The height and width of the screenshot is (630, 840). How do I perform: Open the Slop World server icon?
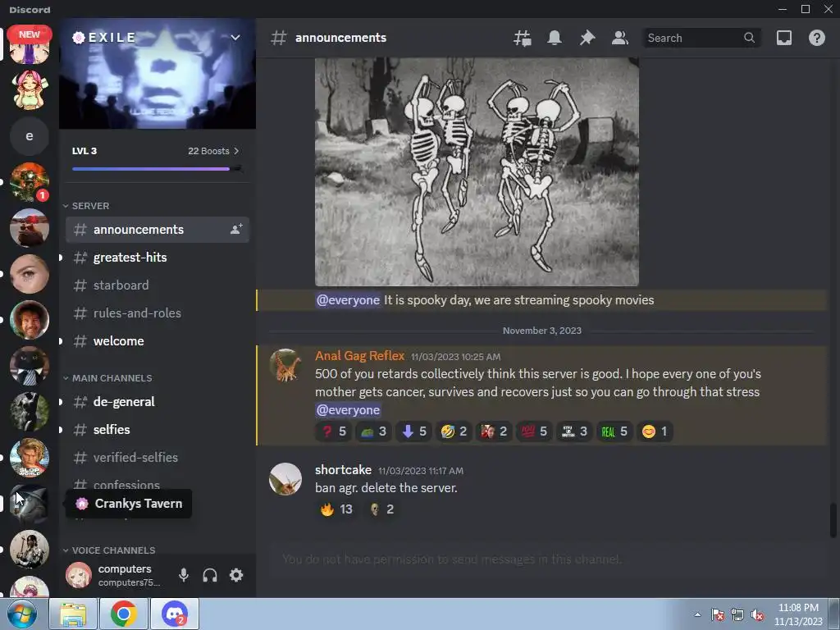[30, 458]
